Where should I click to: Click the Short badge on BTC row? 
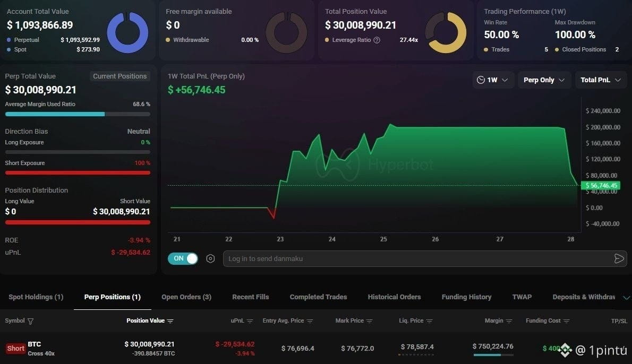[16, 348]
